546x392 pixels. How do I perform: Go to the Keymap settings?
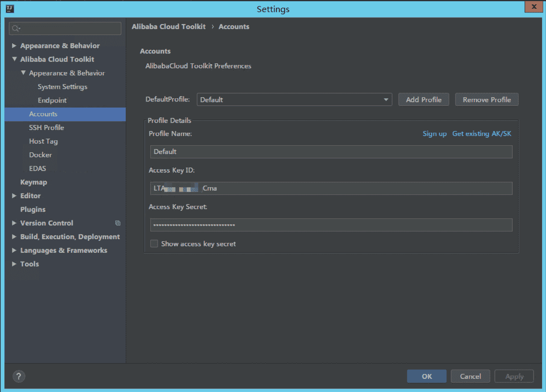pos(33,182)
